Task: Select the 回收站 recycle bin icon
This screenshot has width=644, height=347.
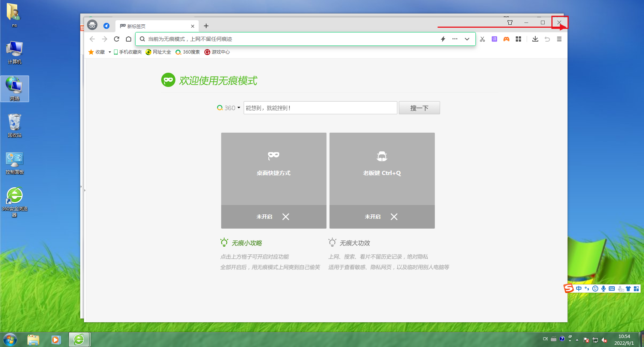Action: tap(15, 126)
